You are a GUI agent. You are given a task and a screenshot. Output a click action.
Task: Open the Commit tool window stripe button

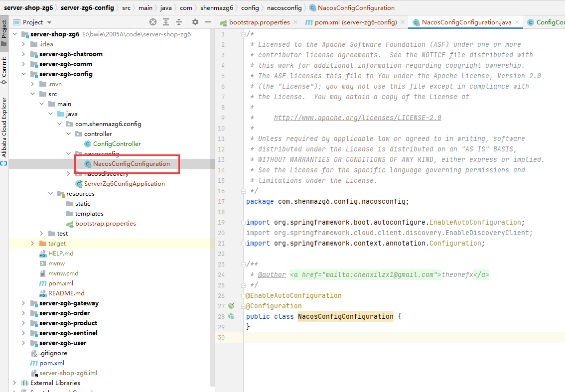pyautogui.click(x=4, y=71)
